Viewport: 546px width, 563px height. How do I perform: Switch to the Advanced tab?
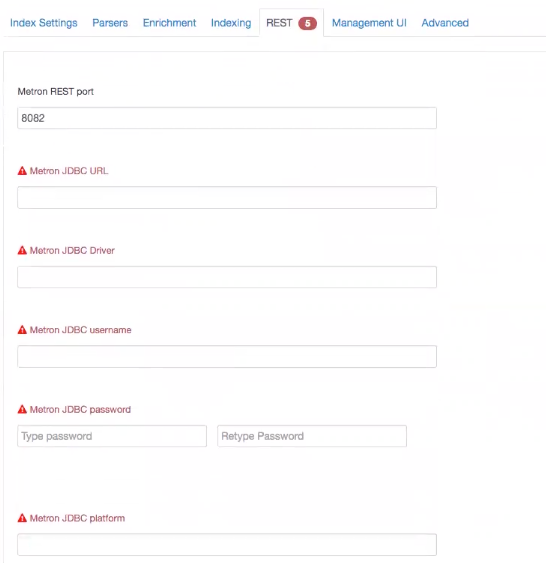point(445,23)
